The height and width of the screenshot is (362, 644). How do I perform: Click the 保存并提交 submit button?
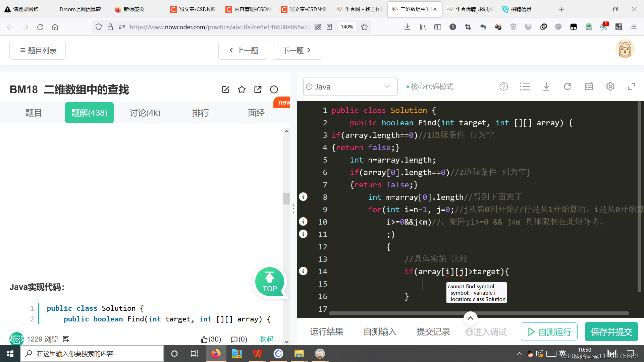click(x=611, y=332)
